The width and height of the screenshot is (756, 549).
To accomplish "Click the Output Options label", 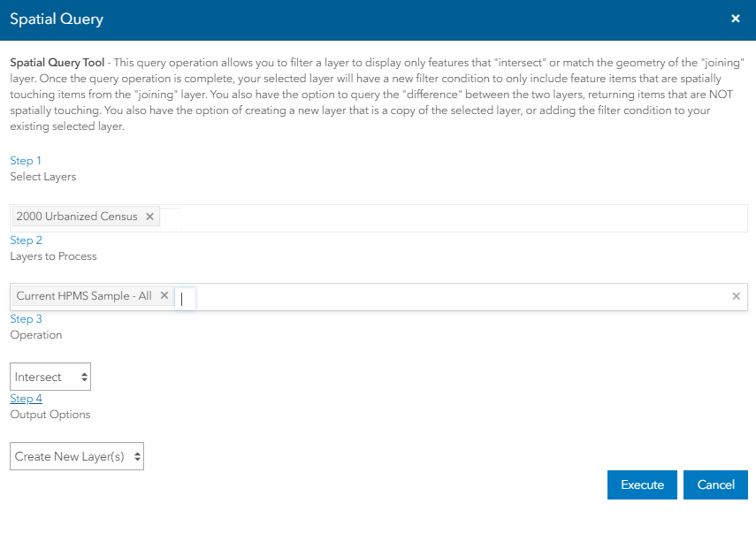I will (50, 415).
